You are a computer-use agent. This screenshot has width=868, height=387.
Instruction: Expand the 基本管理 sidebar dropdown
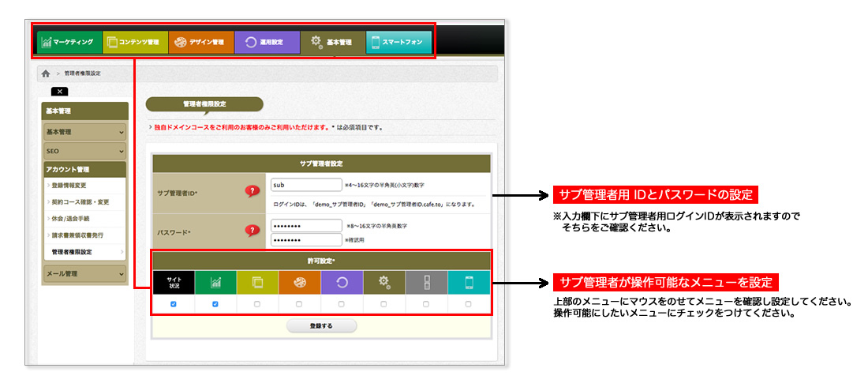click(84, 132)
